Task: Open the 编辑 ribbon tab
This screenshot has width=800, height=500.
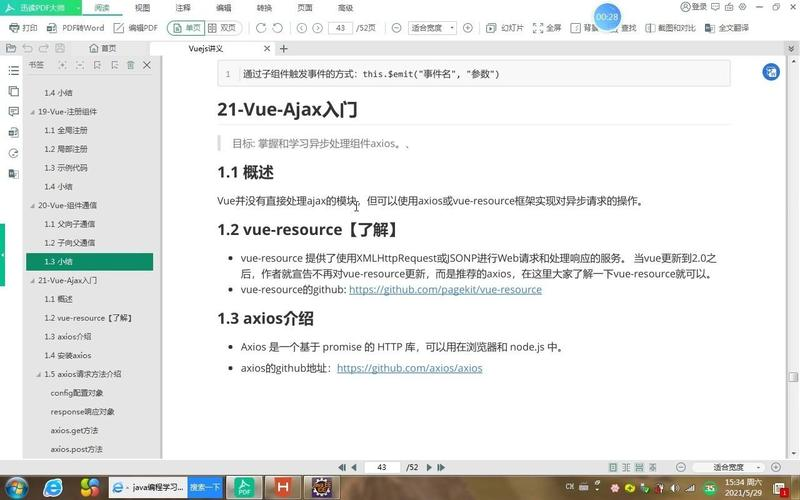Action: point(223,8)
